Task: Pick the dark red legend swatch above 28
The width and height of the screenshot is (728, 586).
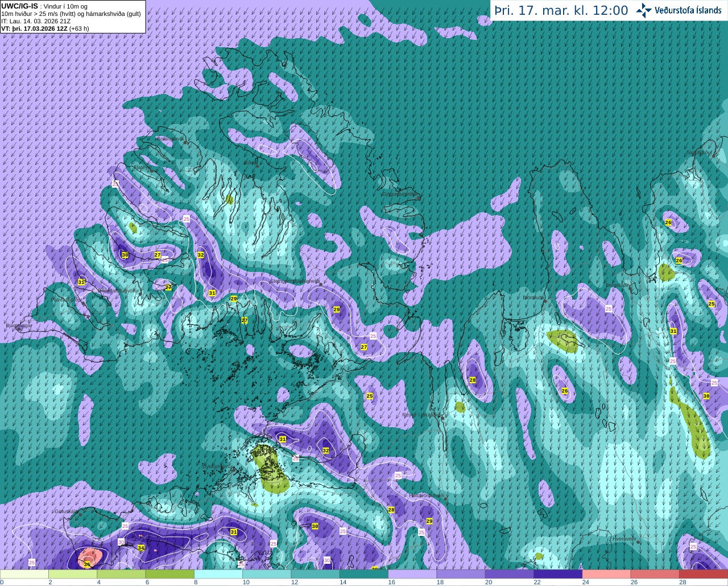Action: tap(704, 574)
